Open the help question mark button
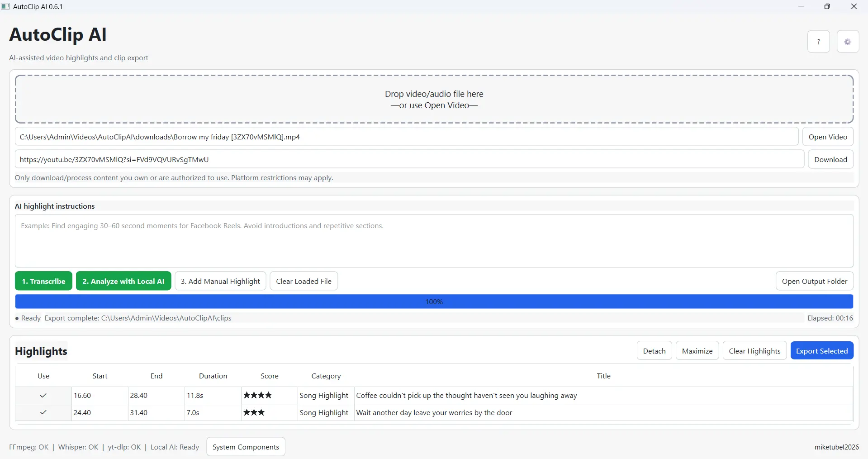Image resolution: width=868 pixels, height=459 pixels. 818,42
